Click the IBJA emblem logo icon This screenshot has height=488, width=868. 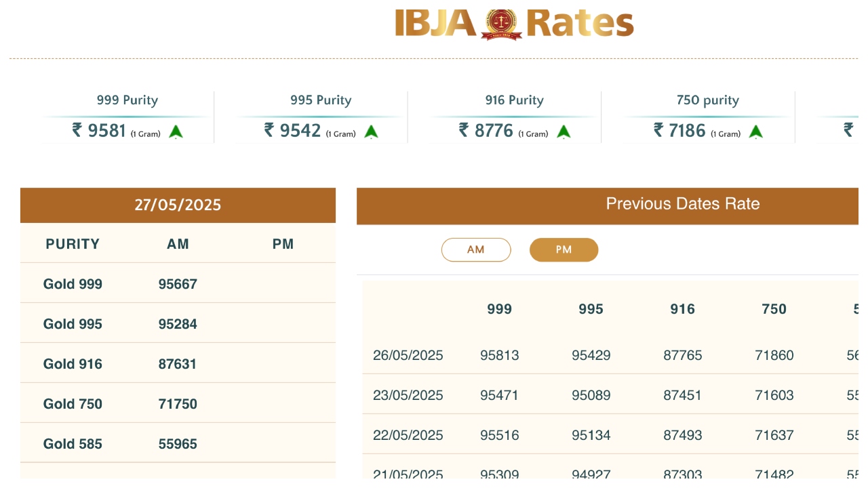point(502,24)
